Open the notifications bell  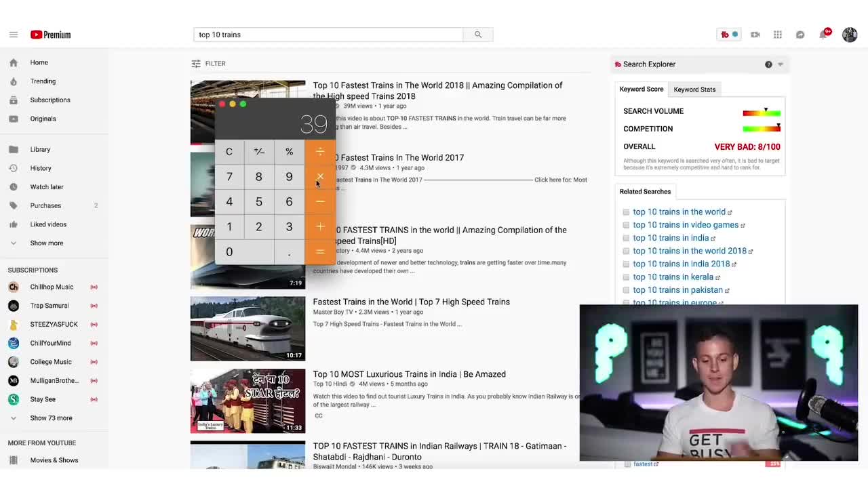[824, 34]
